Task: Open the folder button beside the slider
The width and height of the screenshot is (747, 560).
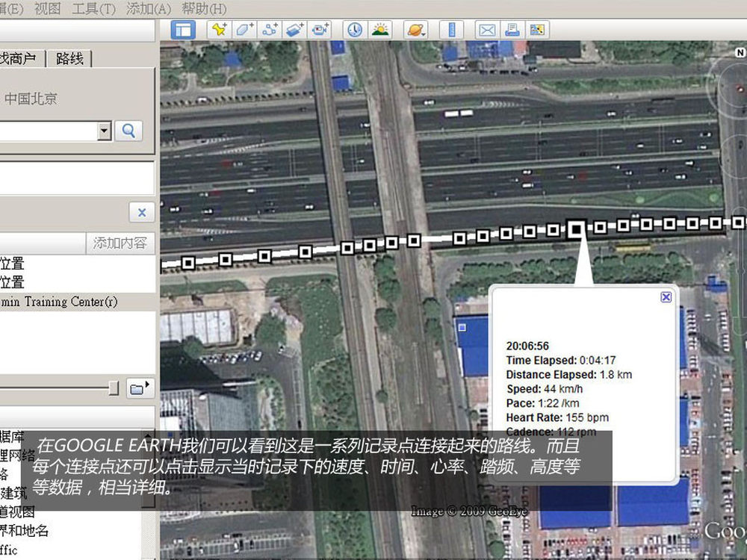Action: point(140,388)
